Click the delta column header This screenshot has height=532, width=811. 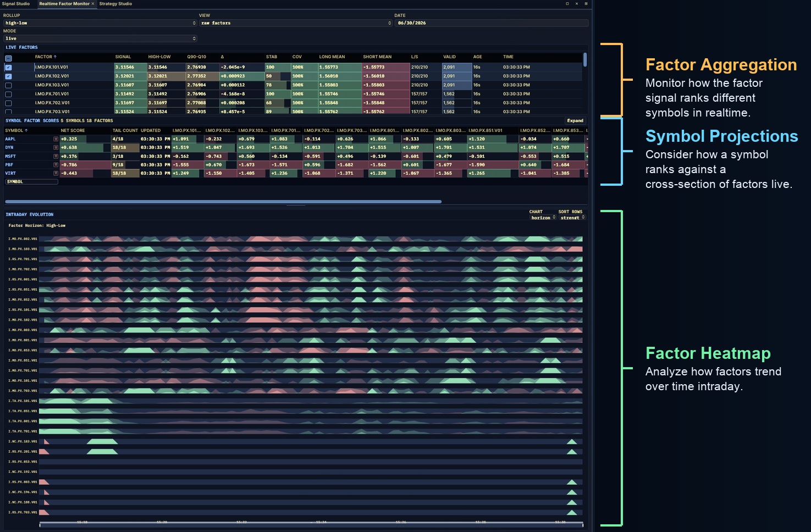tap(222, 57)
